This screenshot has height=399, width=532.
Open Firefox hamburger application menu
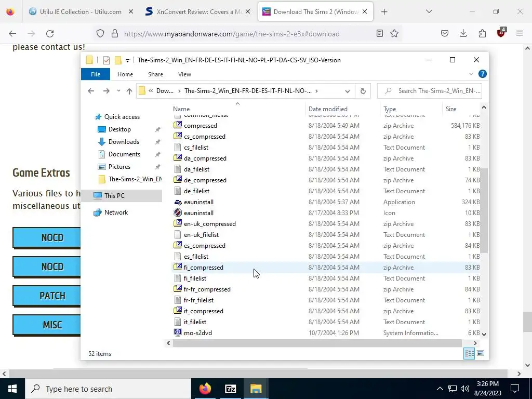tap(520, 34)
